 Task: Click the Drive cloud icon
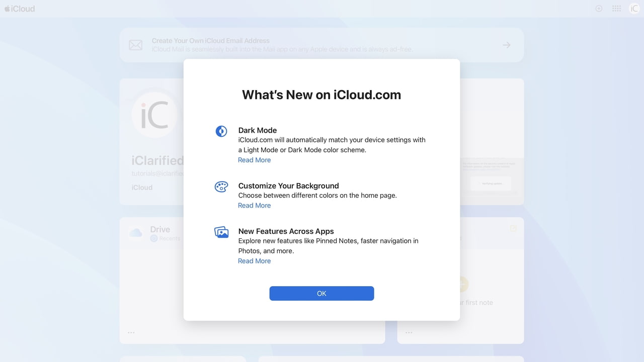[x=135, y=233]
